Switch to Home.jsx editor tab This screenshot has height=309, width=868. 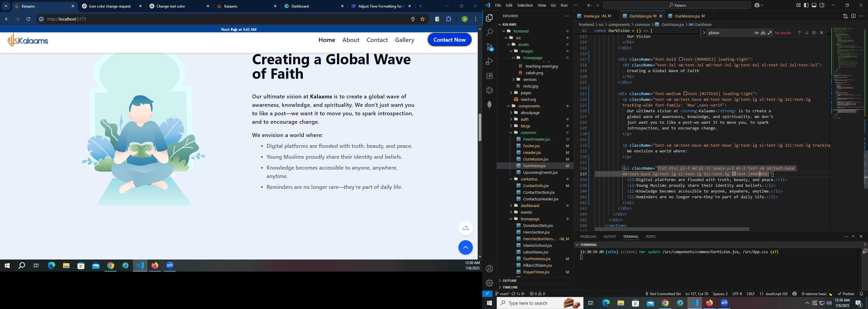(x=596, y=16)
